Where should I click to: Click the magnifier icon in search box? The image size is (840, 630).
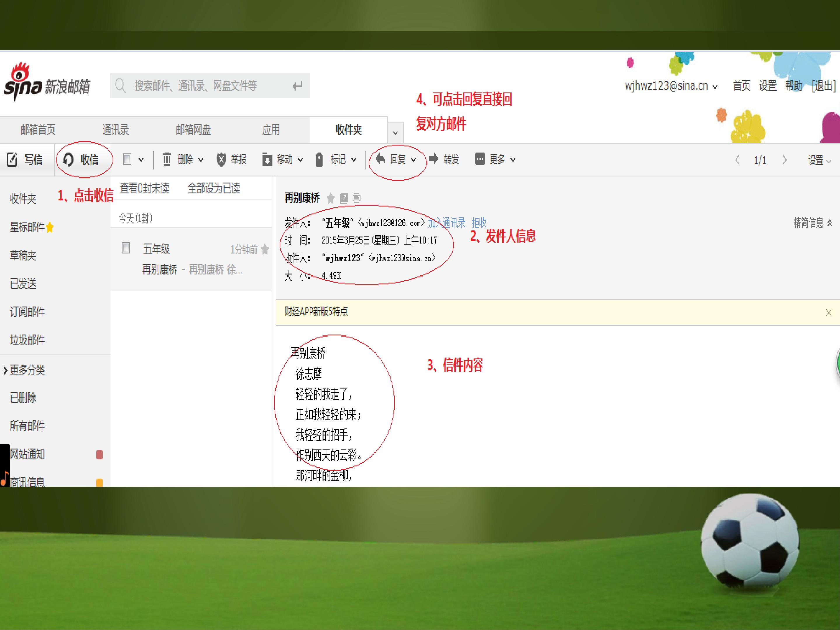120,86
